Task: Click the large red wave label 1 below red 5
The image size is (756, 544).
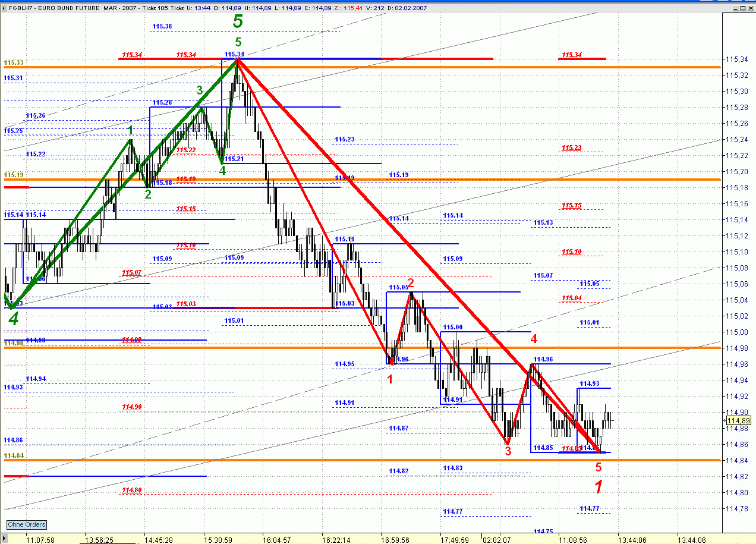Action: [x=599, y=487]
